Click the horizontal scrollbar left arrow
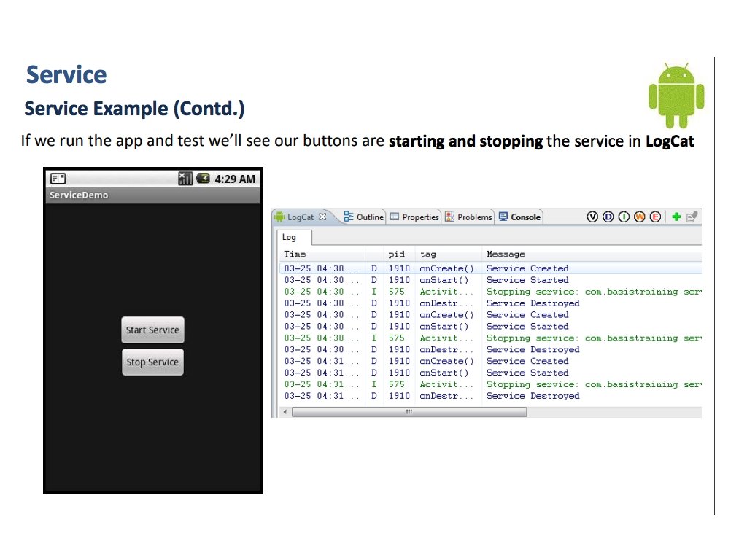747x560 pixels. point(285,412)
